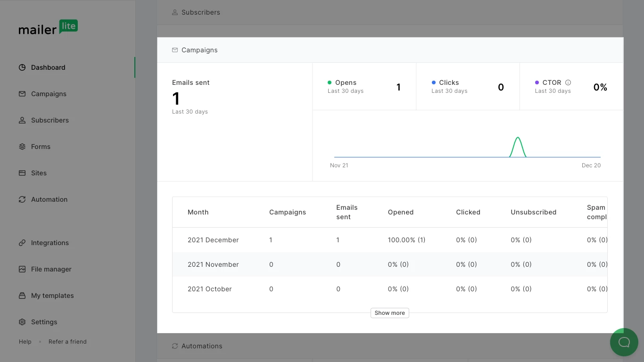Click the CTOR info icon
644x362 pixels.
point(568,82)
